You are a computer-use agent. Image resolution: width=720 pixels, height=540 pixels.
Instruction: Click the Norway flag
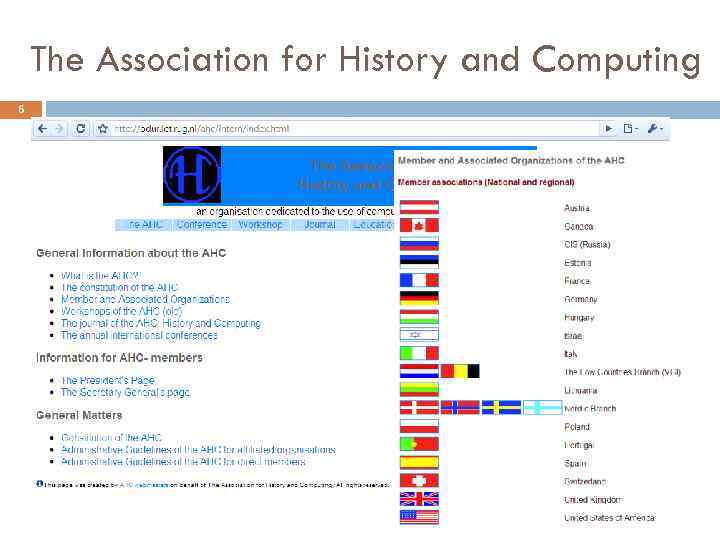460,408
